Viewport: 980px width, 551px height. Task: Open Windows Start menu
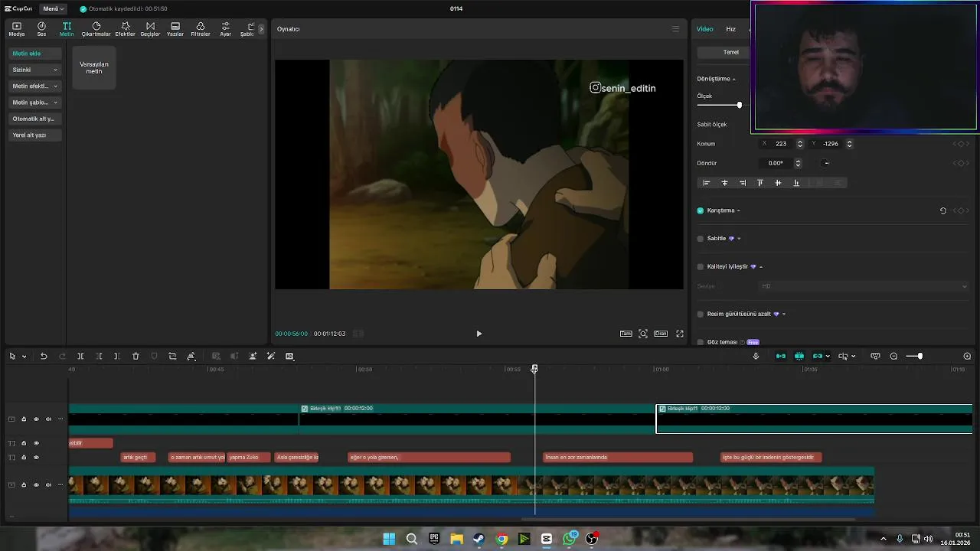point(389,539)
